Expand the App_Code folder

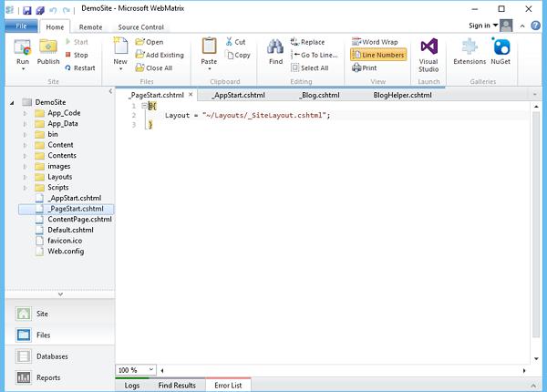[x=26, y=113]
